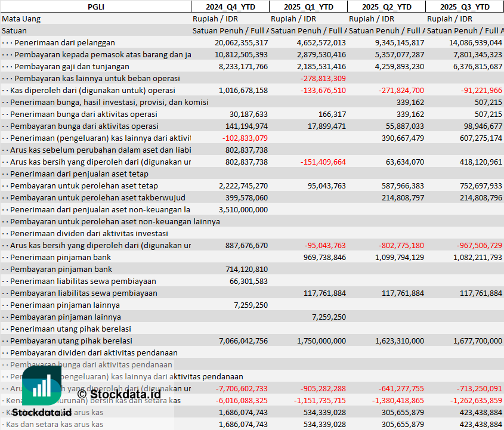Image resolution: width=504 pixels, height=430 pixels.
Task: Click value 63,634,070
Action: (404, 162)
